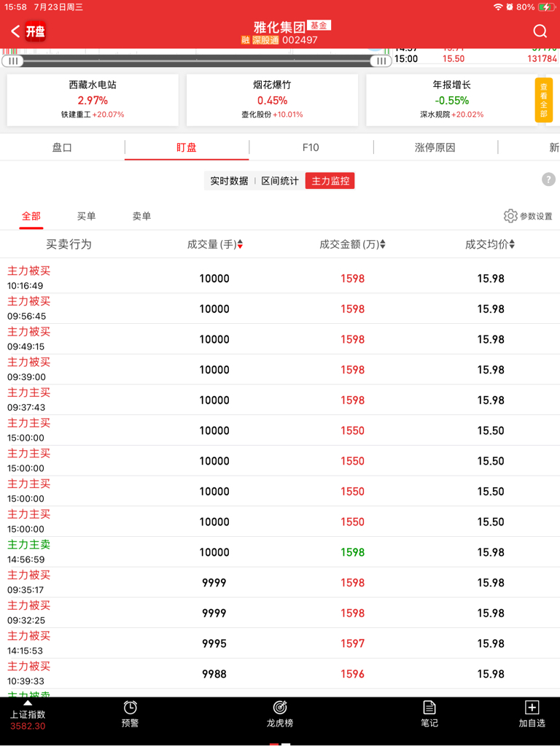560x747 pixels.
Task: Open the 笔记 notes icon
Action: coord(429,708)
